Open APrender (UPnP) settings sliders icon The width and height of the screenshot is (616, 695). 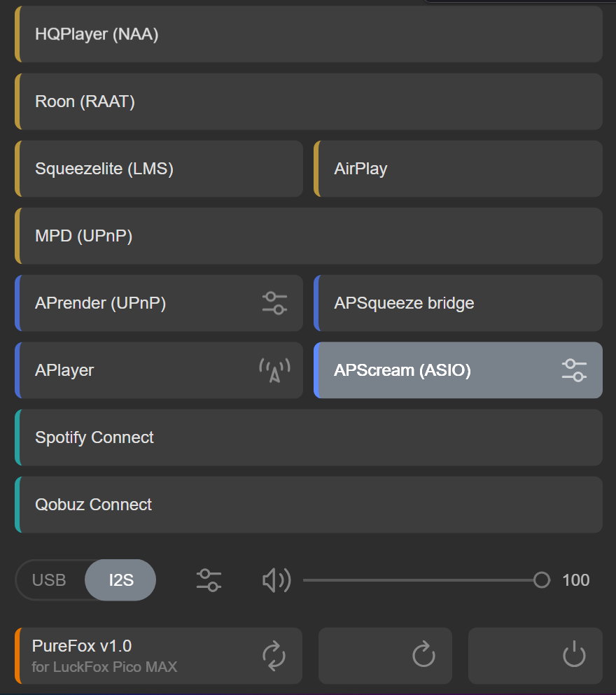pos(274,303)
